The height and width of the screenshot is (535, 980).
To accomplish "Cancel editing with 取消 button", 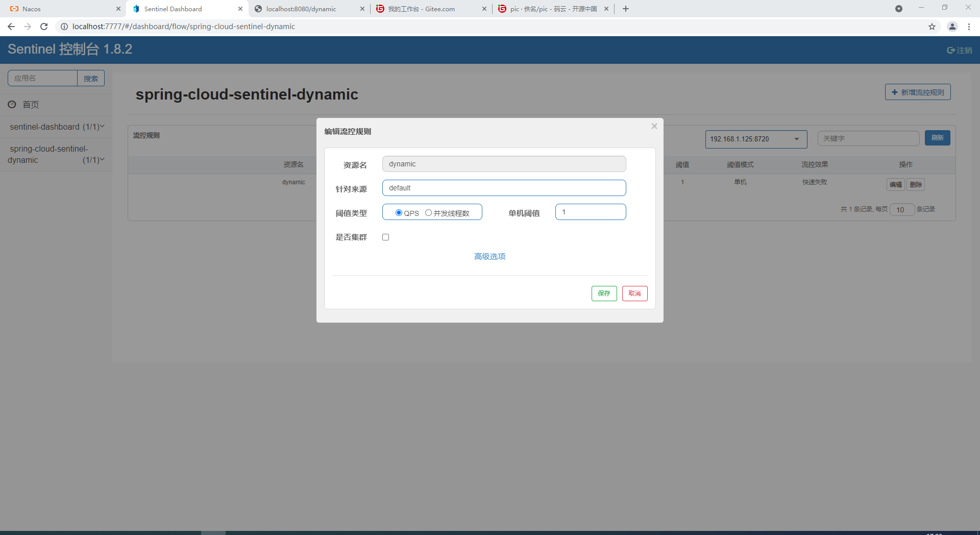I will (635, 294).
